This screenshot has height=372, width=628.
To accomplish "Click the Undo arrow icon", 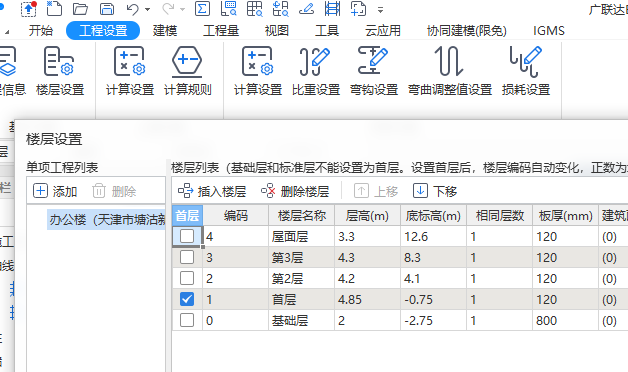I will [132, 8].
